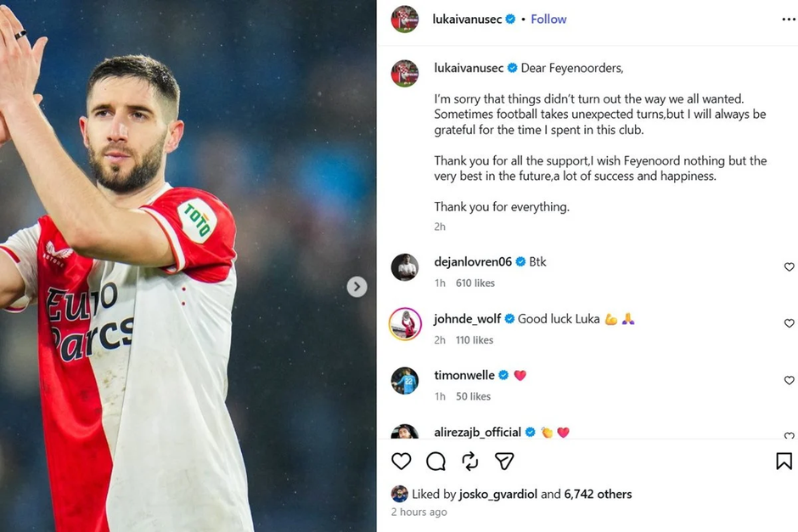The height and width of the screenshot is (532, 798).
Task: Open dejanlovren06's profile avatar
Action: tap(405, 267)
